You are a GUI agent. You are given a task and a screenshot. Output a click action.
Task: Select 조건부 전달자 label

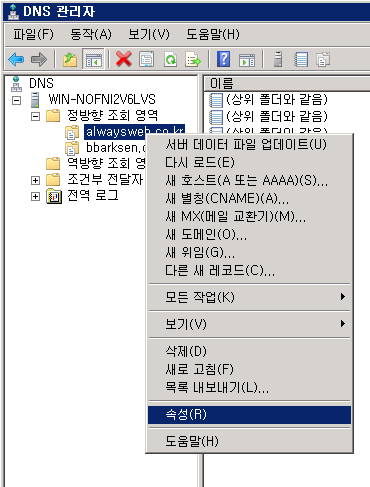coord(105,179)
